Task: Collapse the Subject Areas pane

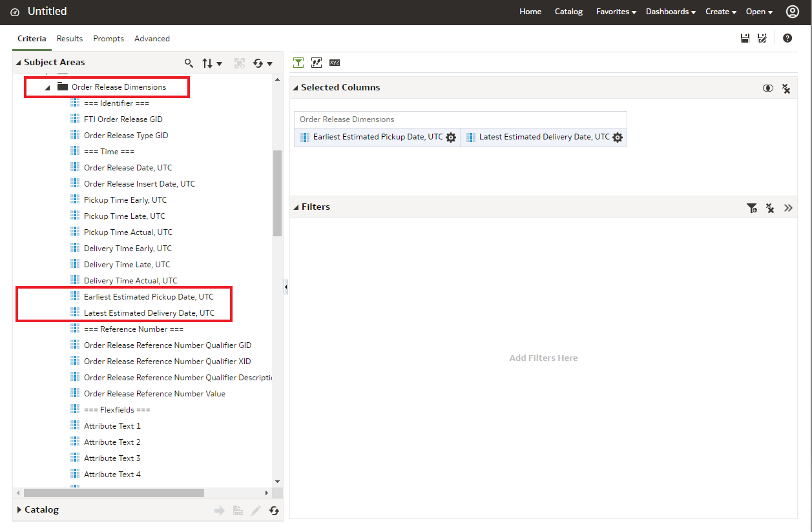Action: tap(19, 63)
